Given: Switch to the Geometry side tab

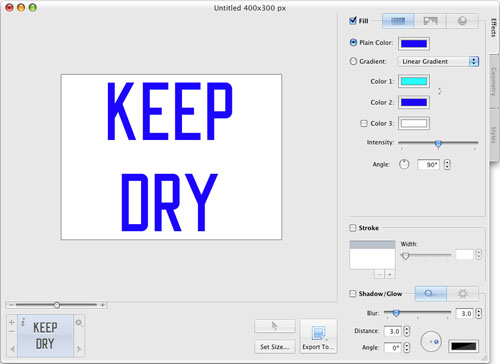Looking at the screenshot, I should coord(494,82).
